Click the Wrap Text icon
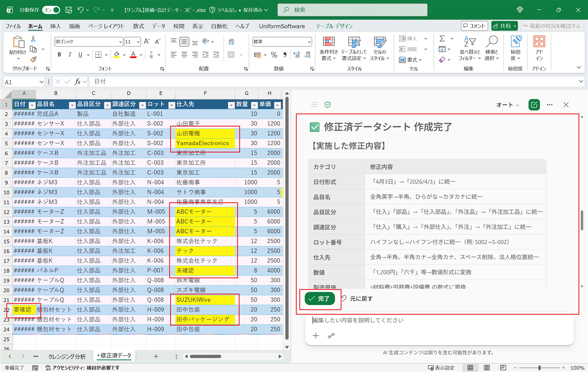The width and height of the screenshot is (588, 372). click(231, 42)
